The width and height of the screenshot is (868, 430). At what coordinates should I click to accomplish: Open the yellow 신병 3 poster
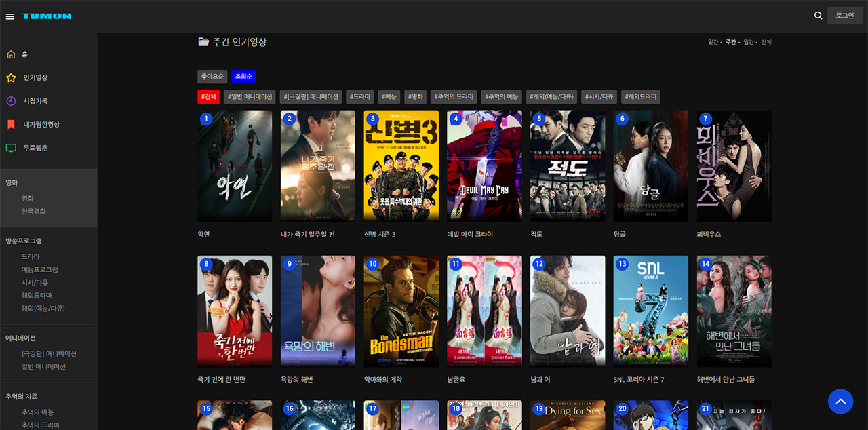(401, 166)
